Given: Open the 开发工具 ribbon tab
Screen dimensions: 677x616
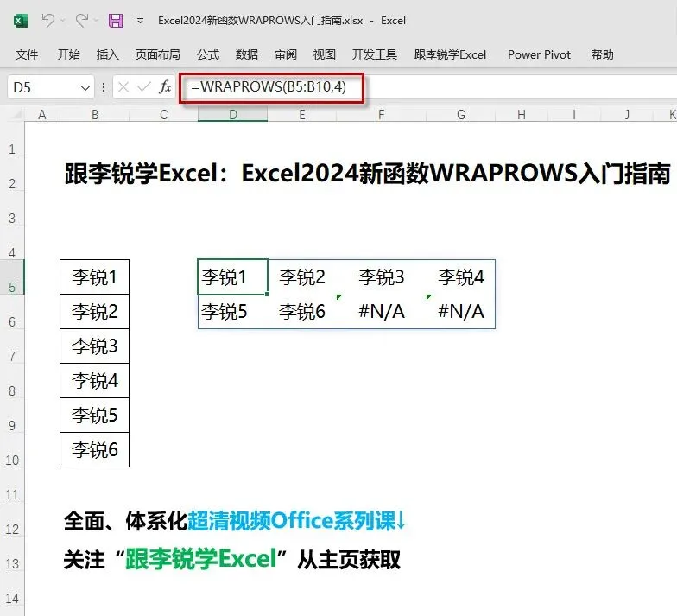Looking at the screenshot, I should click(x=375, y=54).
